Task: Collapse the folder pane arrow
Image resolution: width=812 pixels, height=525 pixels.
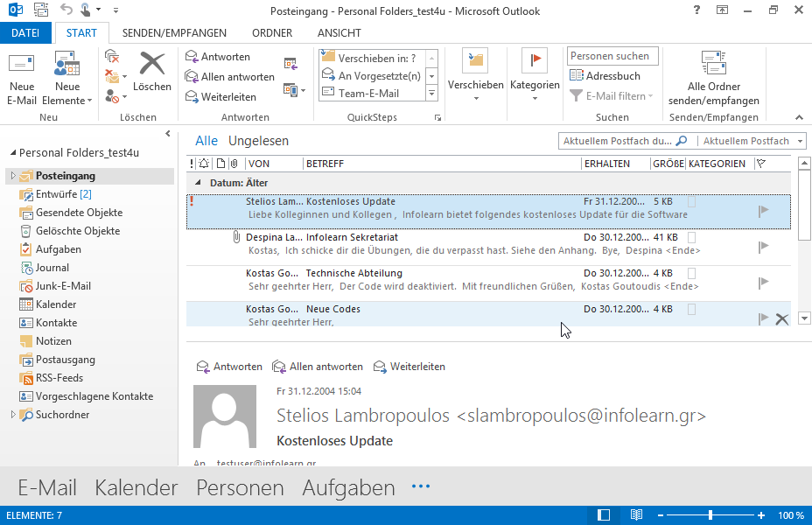Action: tap(168, 134)
